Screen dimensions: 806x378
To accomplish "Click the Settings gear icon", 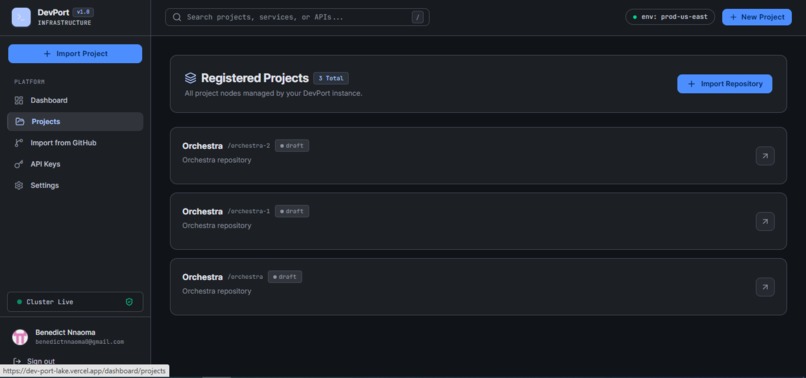I will 19,185.
